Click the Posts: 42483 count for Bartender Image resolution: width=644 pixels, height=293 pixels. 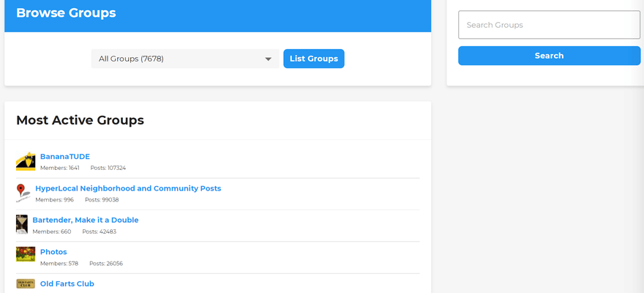(99, 231)
